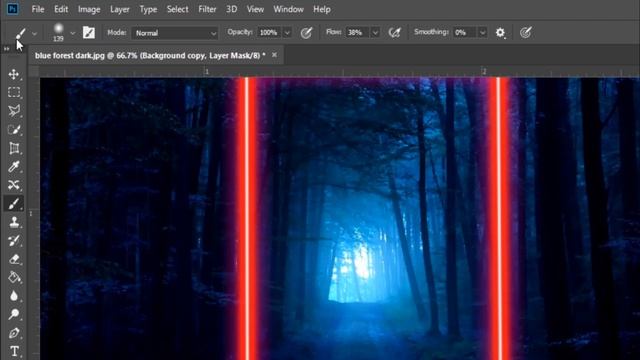Screen dimensions: 640x360
Task: Click the Flow value field 38%
Action: [x=358, y=33]
